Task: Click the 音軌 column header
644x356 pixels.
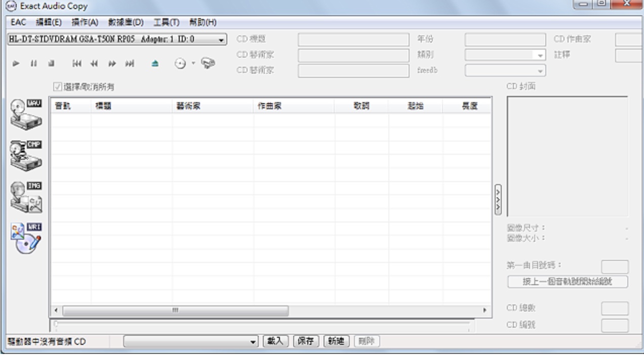Action: tap(70, 106)
